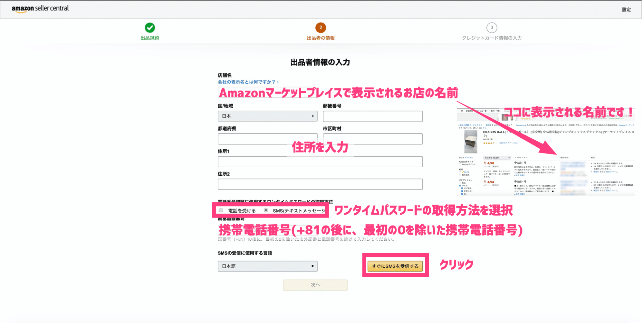Click the ¥ 4,384 price in example
The image size is (644, 323).
[x=489, y=182]
